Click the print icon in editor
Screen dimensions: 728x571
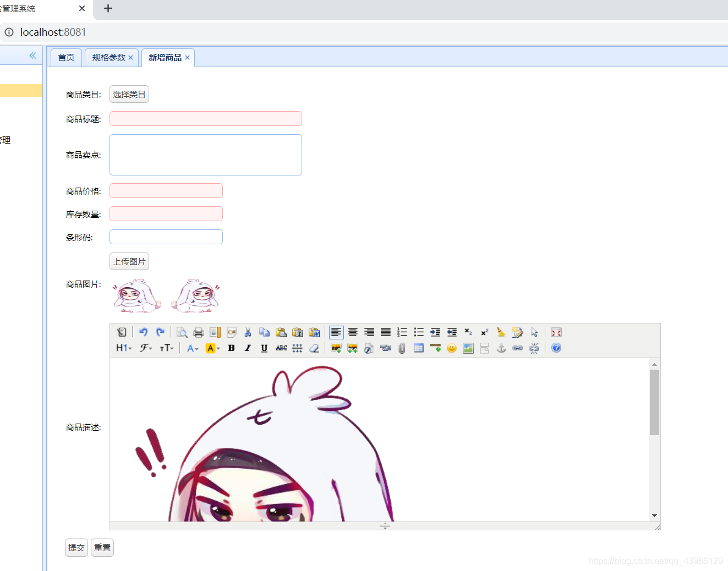pos(199,332)
